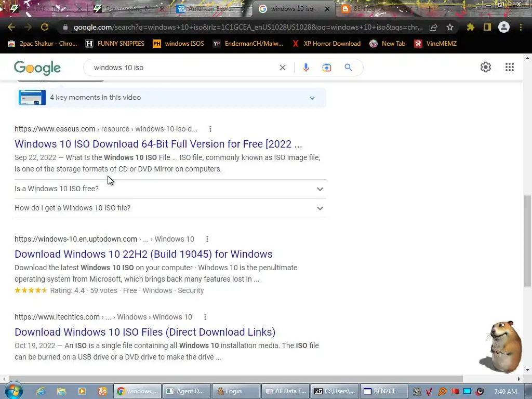Image resolution: width=532 pixels, height=399 pixels.
Task: Search by image with camera icon
Action: pos(326,68)
